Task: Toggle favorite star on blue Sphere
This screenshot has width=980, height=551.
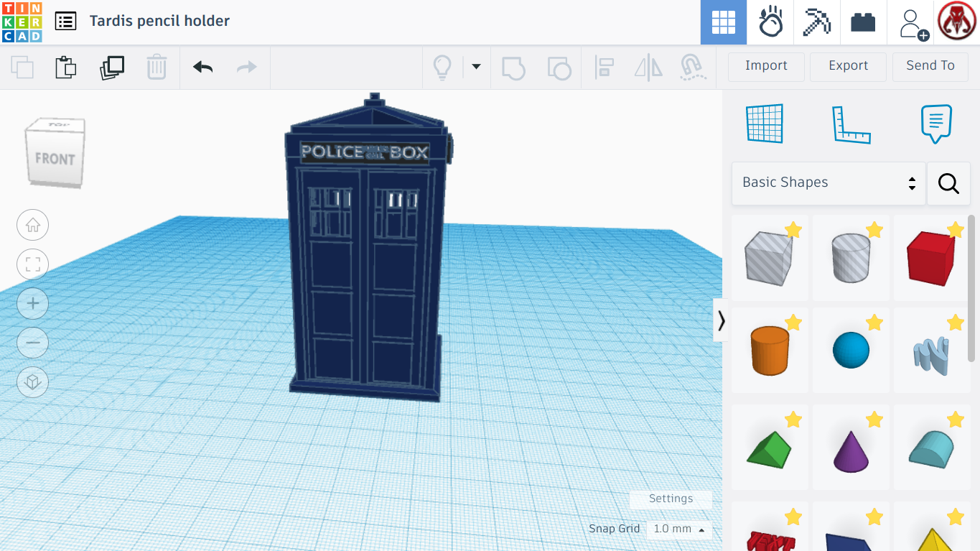Action: click(874, 323)
